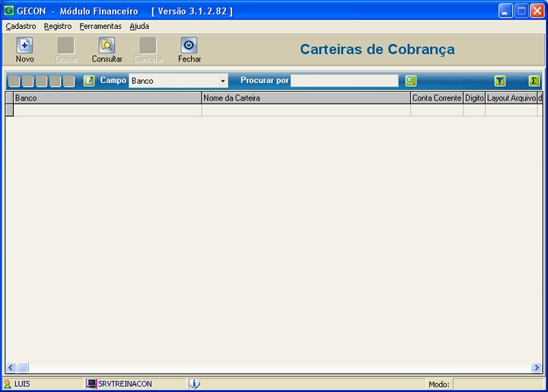Image resolution: width=548 pixels, height=392 pixels.
Task: Click the Consultar magnifier icon
Action: point(107,46)
